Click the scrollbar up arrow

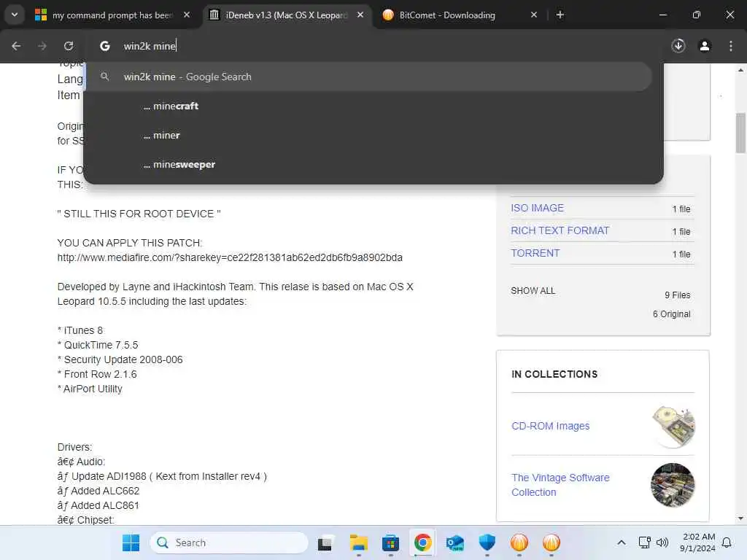[740, 70]
